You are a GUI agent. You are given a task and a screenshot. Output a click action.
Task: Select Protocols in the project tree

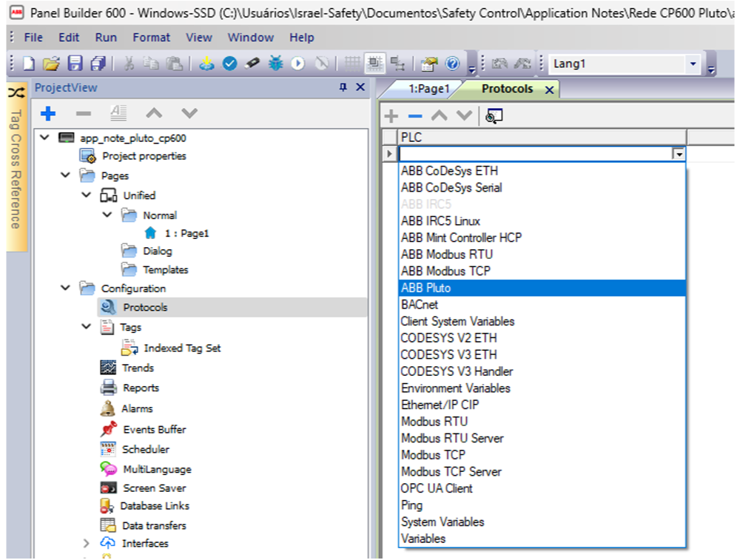[x=145, y=307]
